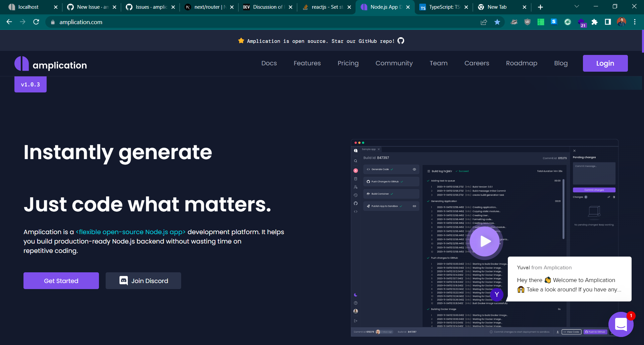Viewport: 644px width, 345px height.
Task: Switch to the TypeScript tab
Action: pyautogui.click(x=443, y=7)
